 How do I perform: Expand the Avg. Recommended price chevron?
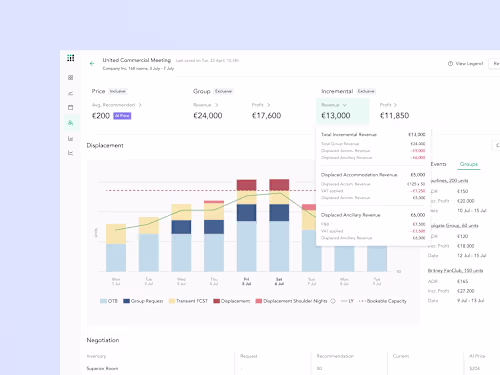pos(140,105)
